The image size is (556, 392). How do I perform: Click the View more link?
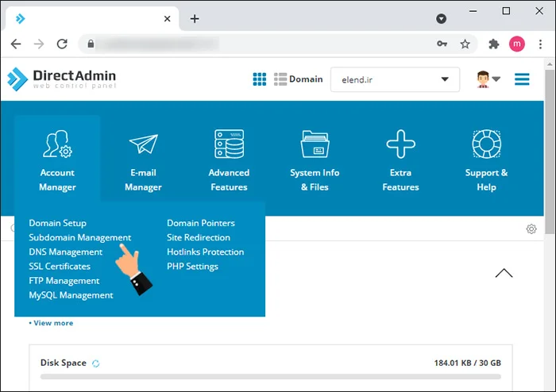point(51,323)
